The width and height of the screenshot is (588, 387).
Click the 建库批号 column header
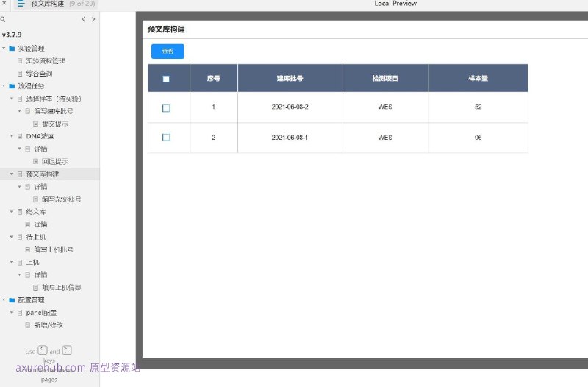coord(290,79)
